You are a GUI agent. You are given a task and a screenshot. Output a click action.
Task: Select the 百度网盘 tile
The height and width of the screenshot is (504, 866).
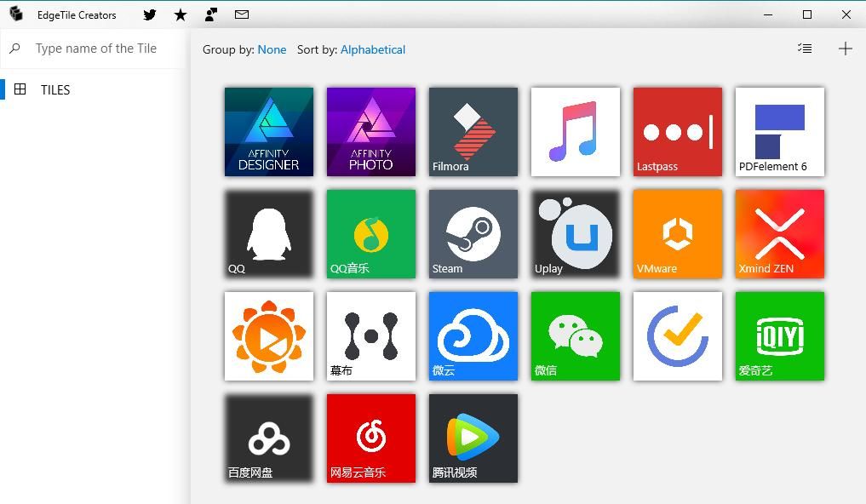[x=269, y=438]
